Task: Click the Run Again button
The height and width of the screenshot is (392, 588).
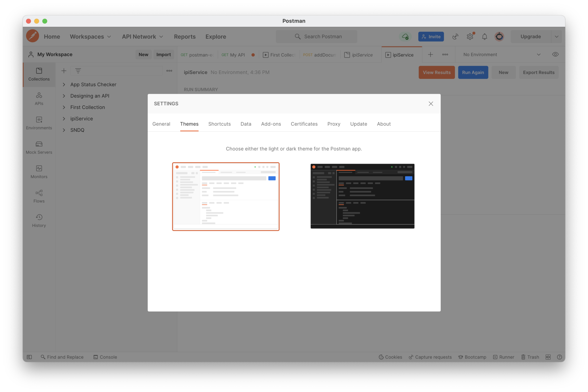Action: pyautogui.click(x=473, y=72)
